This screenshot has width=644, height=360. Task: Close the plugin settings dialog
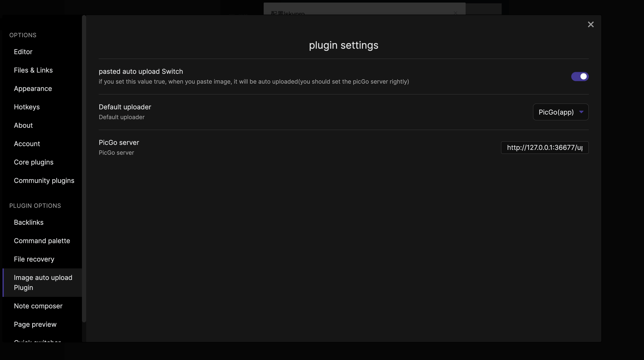(x=590, y=24)
